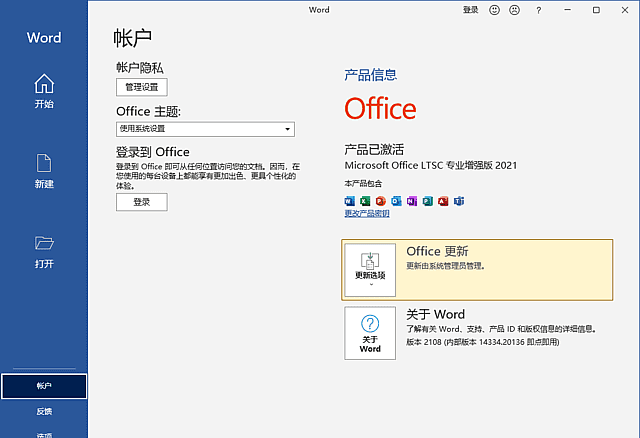
Task: Click the 产品已激活 text
Action: click(x=374, y=149)
